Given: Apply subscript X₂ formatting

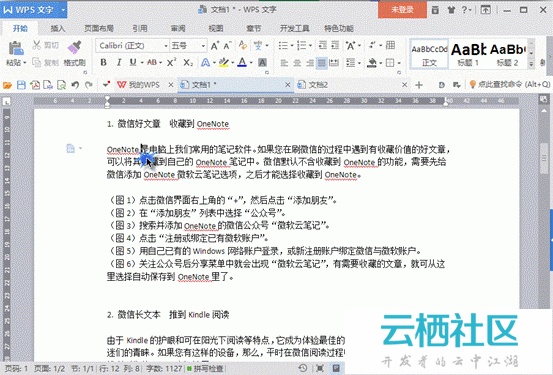Looking at the screenshot, I should [x=188, y=63].
